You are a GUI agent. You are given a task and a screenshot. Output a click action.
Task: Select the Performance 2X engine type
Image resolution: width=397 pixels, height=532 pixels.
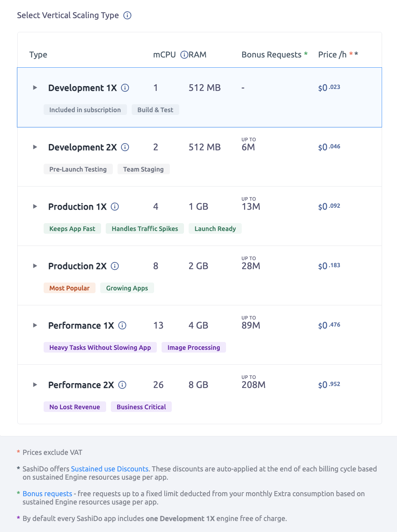point(199,394)
